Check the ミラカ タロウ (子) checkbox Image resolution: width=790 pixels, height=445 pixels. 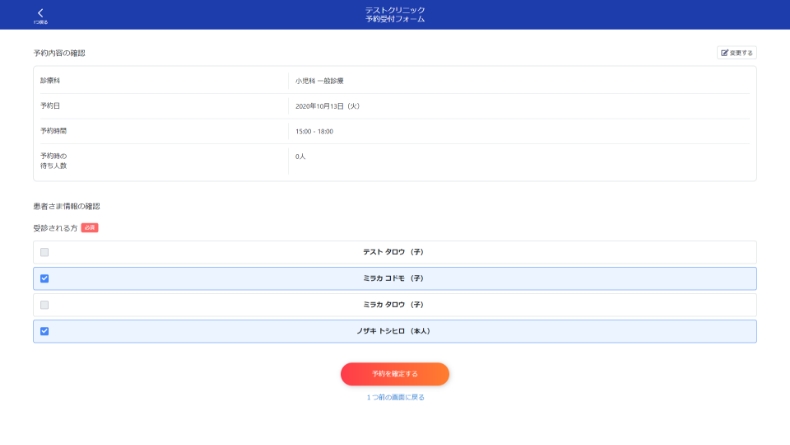click(x=44, y=305)
